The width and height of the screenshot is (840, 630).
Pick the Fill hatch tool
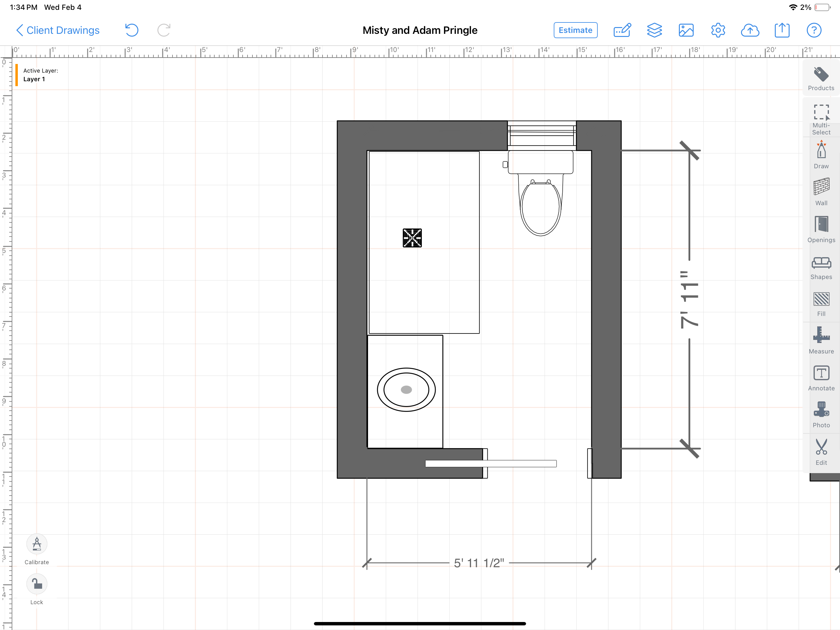(x=821, y=303)
